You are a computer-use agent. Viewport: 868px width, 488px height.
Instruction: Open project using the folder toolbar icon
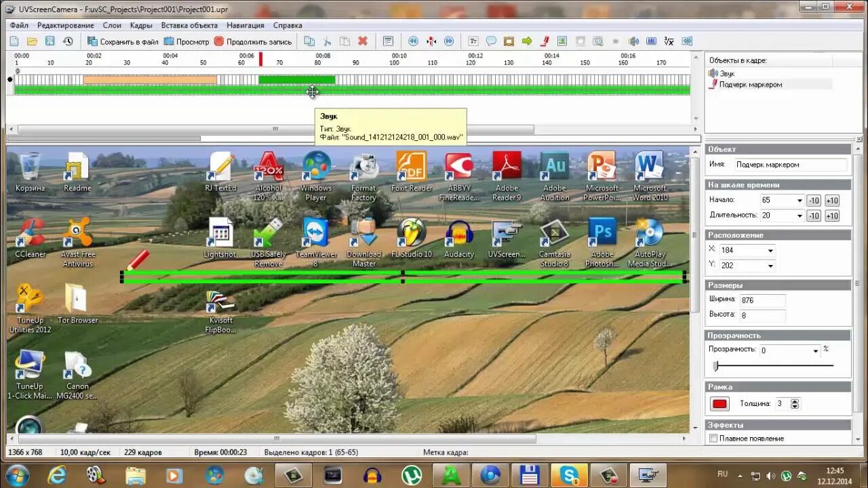click(32, 41)
